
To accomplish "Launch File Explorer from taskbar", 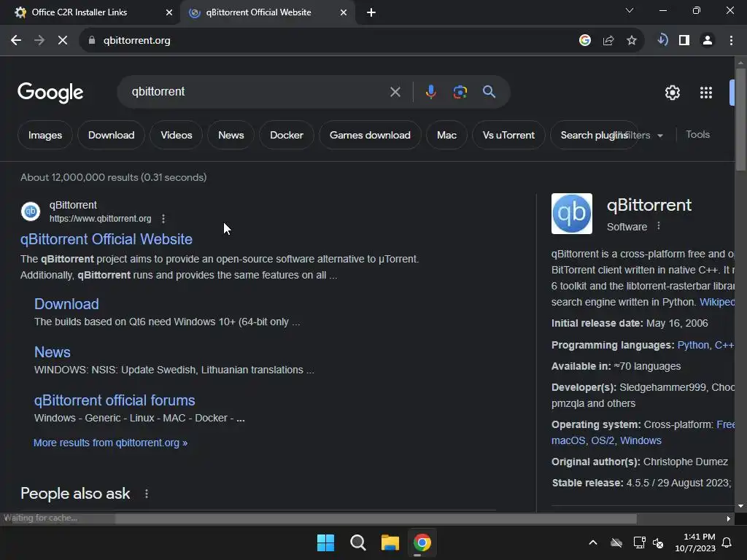I will tap(390, 542).
